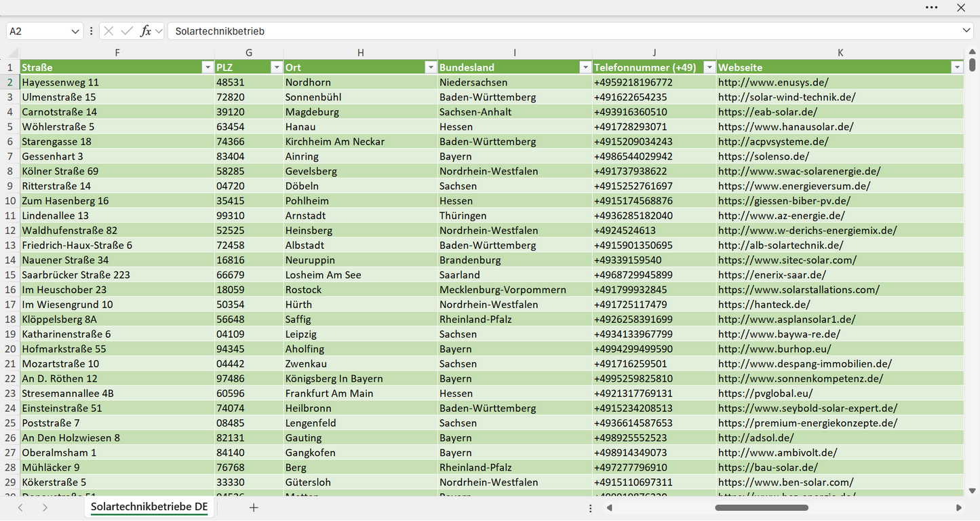Select column F header

pos(117,53)
